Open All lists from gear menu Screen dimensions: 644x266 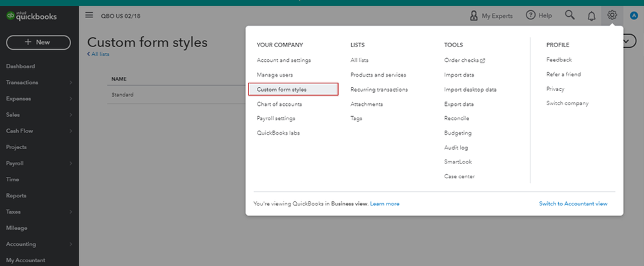(359, 60)
